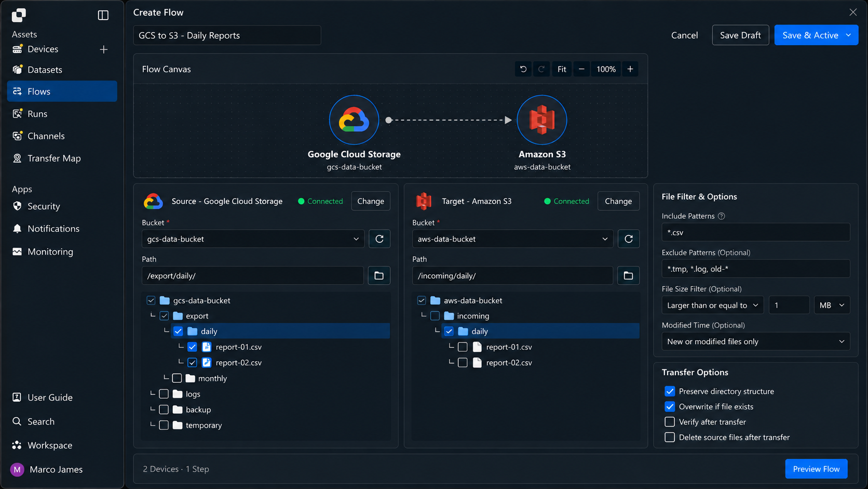This screenshot has width=868, height=489.
Task: Click Save Draft button
Action: (x=740, y=35)
